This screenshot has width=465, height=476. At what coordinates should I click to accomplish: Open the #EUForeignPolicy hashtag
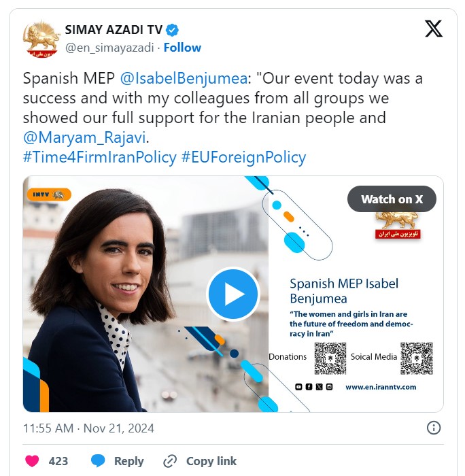coord(243,157)
